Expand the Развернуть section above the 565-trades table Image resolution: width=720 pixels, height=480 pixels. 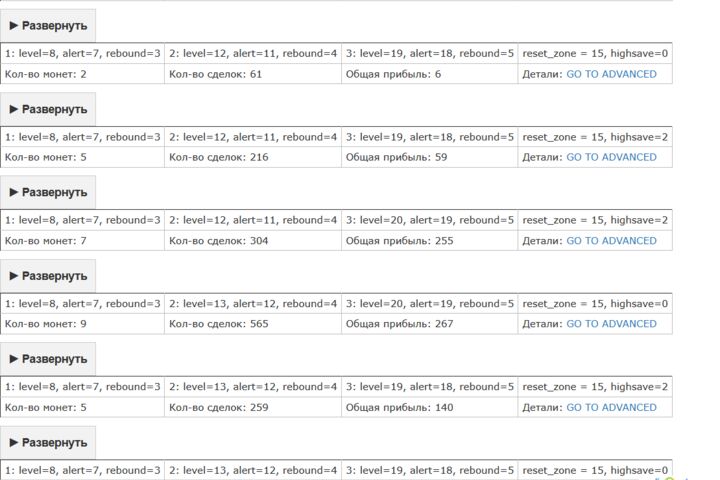coord(48,276)
